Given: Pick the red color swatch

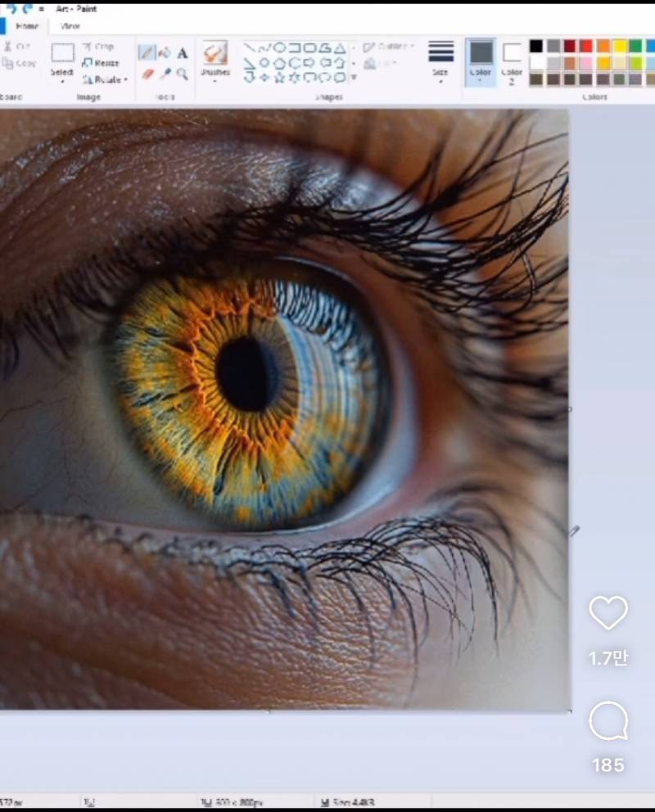Looking at the screenshot, I should tap(586, 46).
